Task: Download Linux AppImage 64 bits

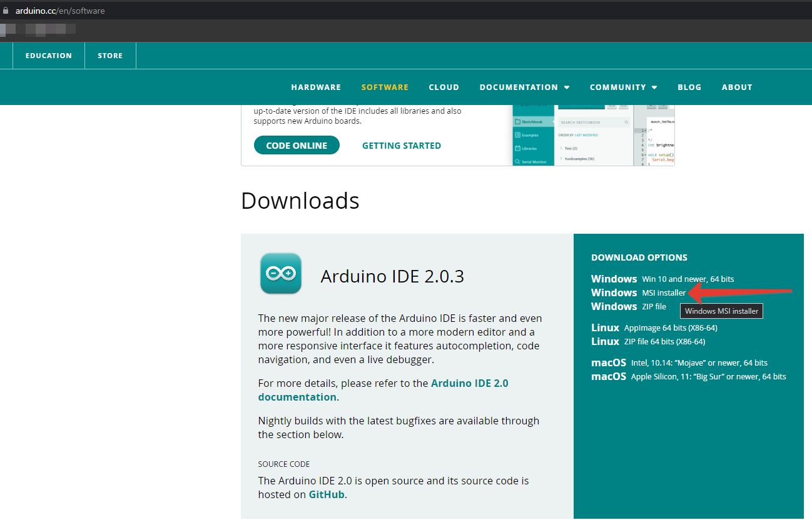Action: 654,327
